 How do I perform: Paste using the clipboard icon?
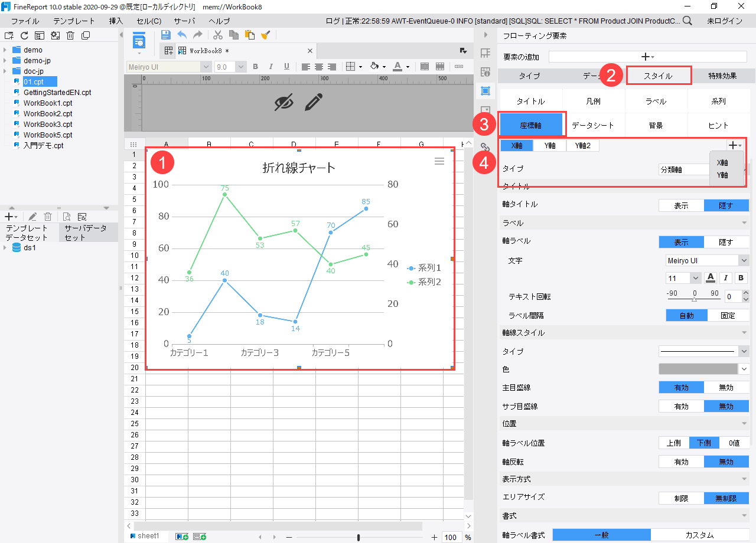click(250, 35)
